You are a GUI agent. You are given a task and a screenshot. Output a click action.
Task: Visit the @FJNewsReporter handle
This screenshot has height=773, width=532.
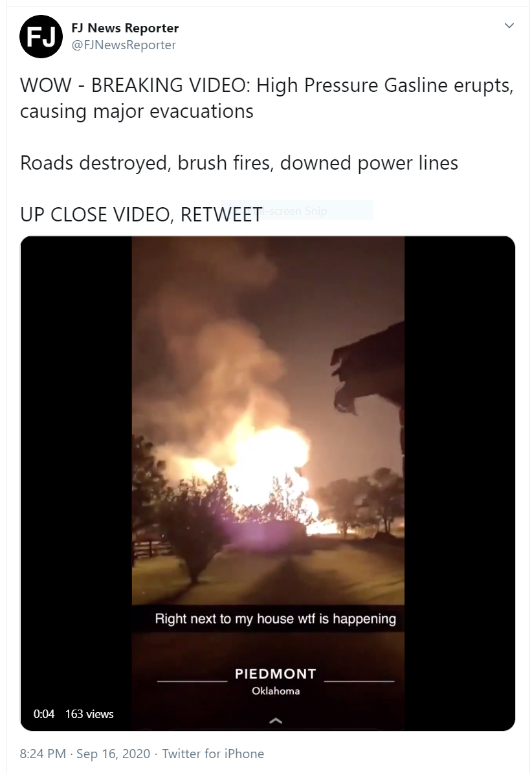124,45
